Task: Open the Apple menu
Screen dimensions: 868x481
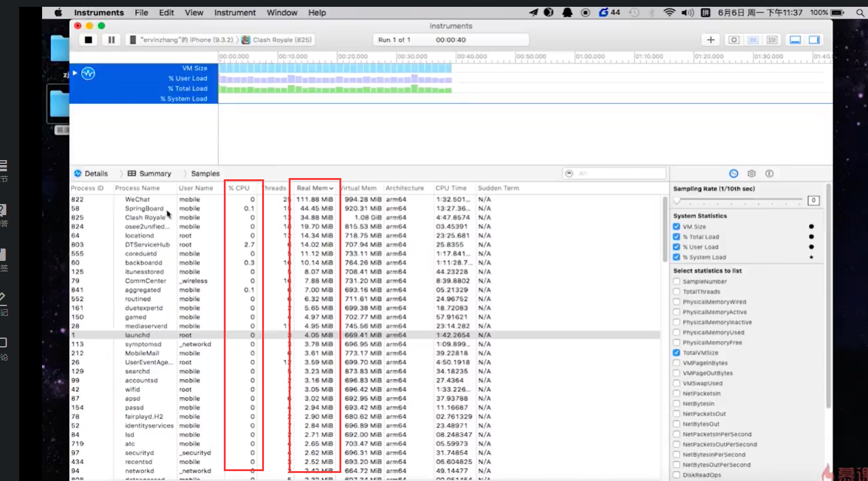Action: coord(58,12)
